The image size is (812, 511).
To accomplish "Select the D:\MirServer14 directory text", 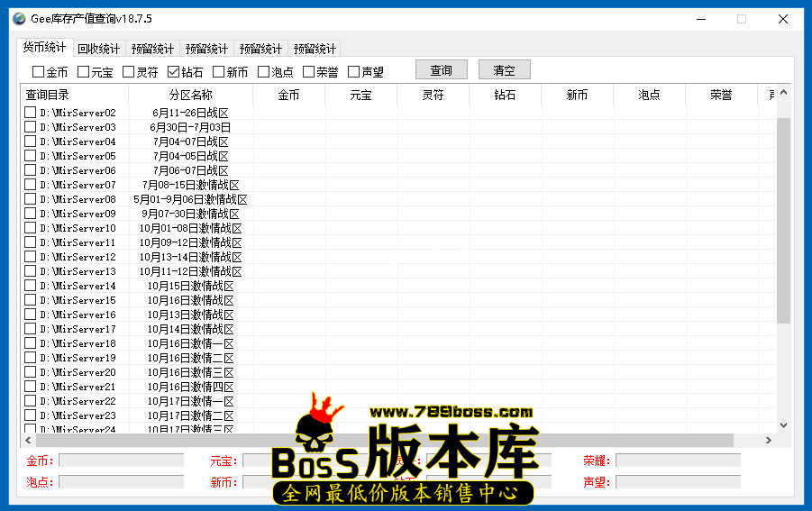I will point(78,286).
